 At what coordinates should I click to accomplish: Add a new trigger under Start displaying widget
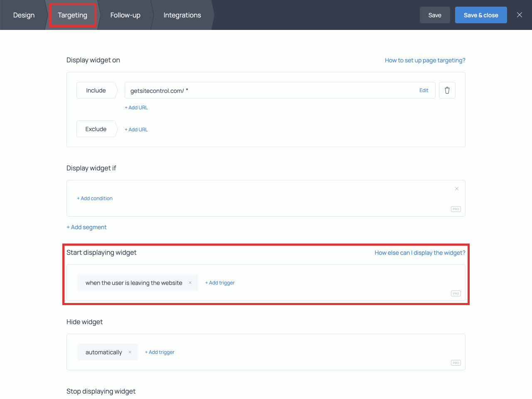[219, 283]
